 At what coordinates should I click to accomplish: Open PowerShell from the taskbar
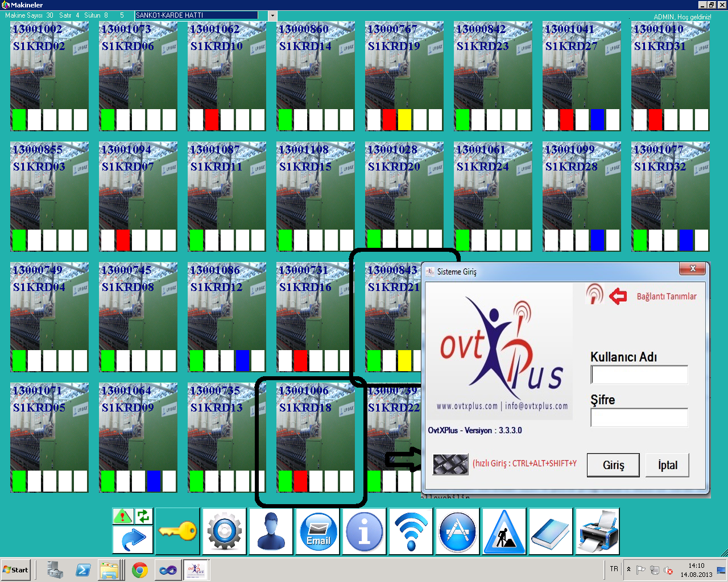[83, 569]
